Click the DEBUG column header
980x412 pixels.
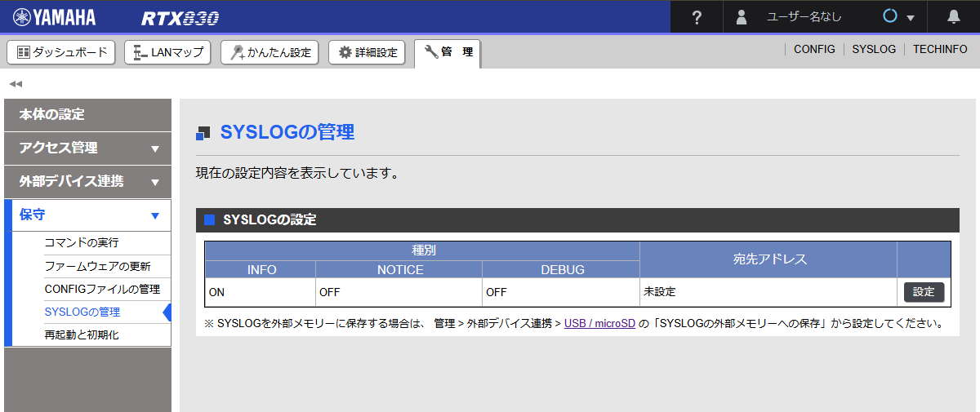561,269
